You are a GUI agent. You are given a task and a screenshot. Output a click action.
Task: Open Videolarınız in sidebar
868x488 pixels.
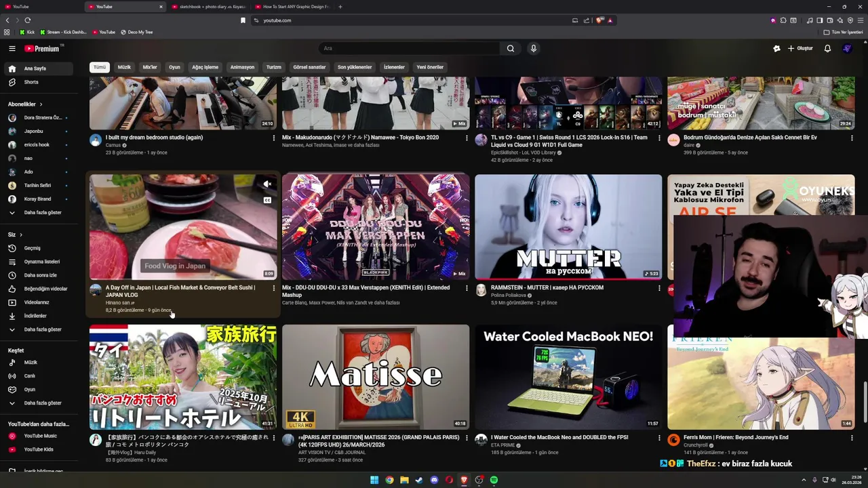pyautogui.click(x=39, y=302)
